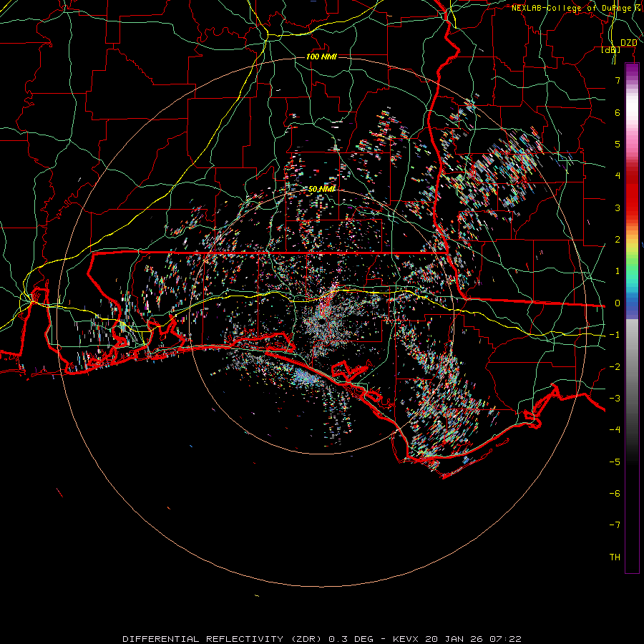Screen dimensions: 644x644
Task: Click the -4 scale value
Action: click(615, 430)
